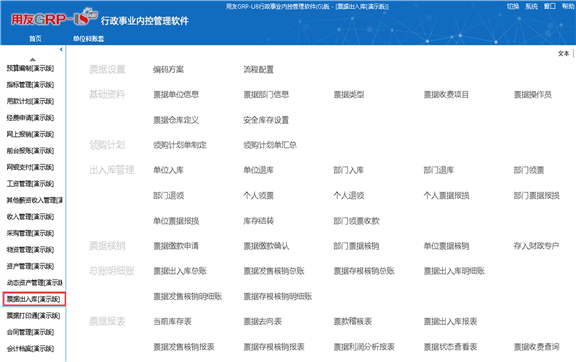
Task: Select 票据出入库[演示版] in sidebar
Action: [34, 299]
